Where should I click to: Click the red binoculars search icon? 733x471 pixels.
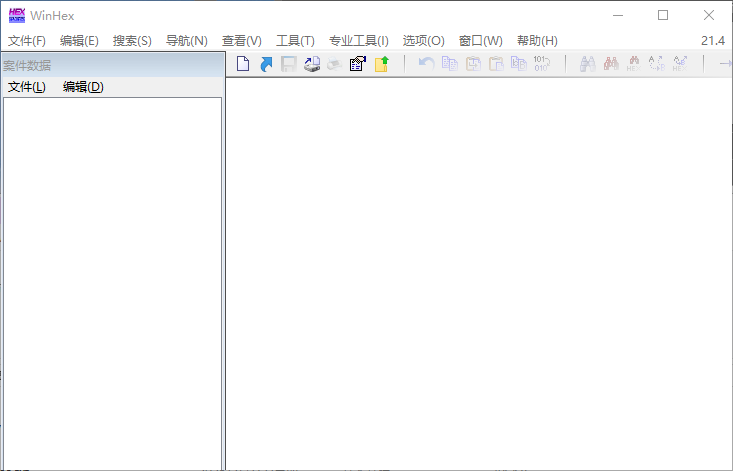pos(611,64)
